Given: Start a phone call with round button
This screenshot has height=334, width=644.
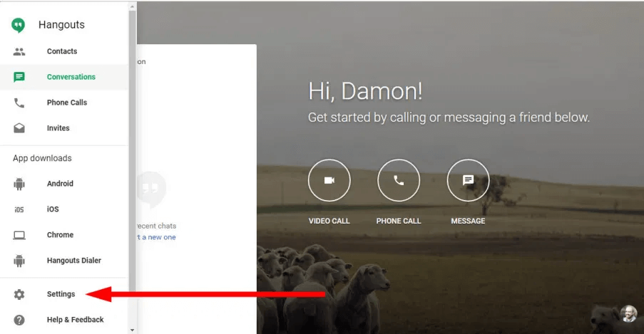Looking at the screenshot, I should click(x=399, y=180).
